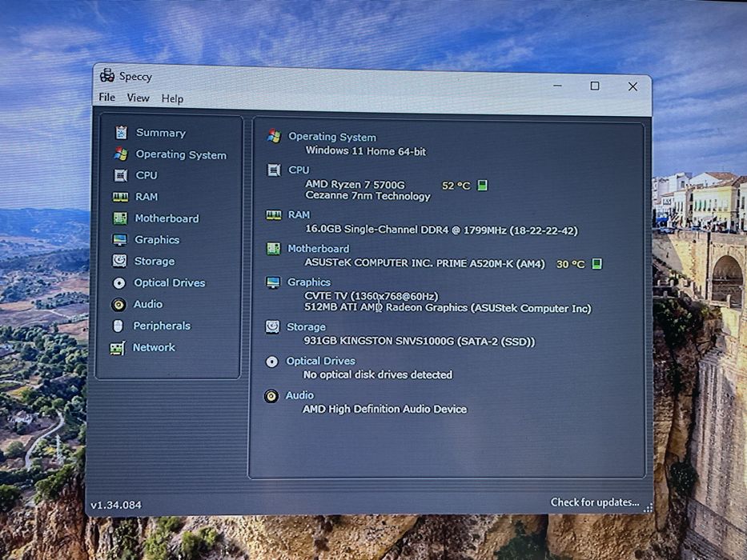Click the Storage drive icon in summary panel
Viewport: 747px width, 560px height.
point(272,326)
